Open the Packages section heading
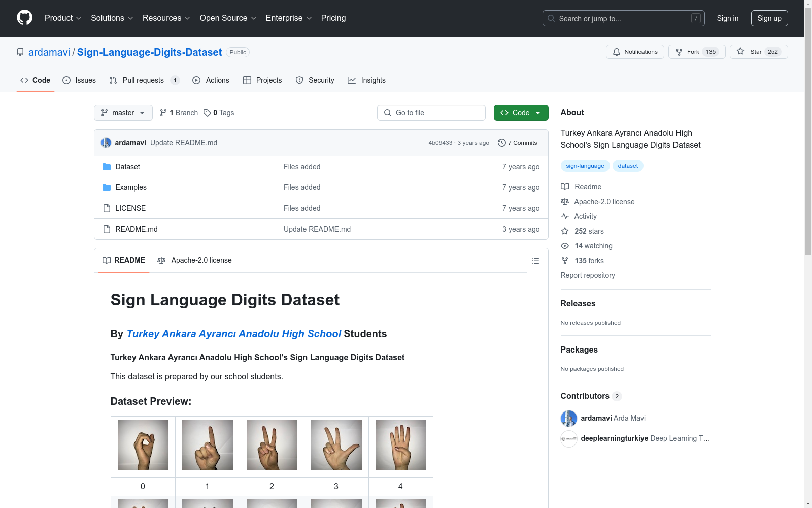 click(579, 350)
